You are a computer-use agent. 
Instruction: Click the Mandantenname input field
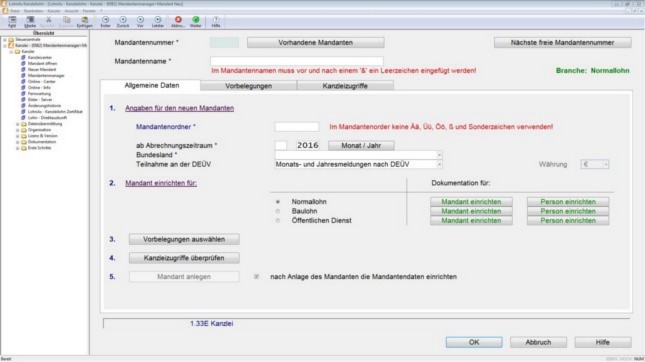tap(297, 61)
